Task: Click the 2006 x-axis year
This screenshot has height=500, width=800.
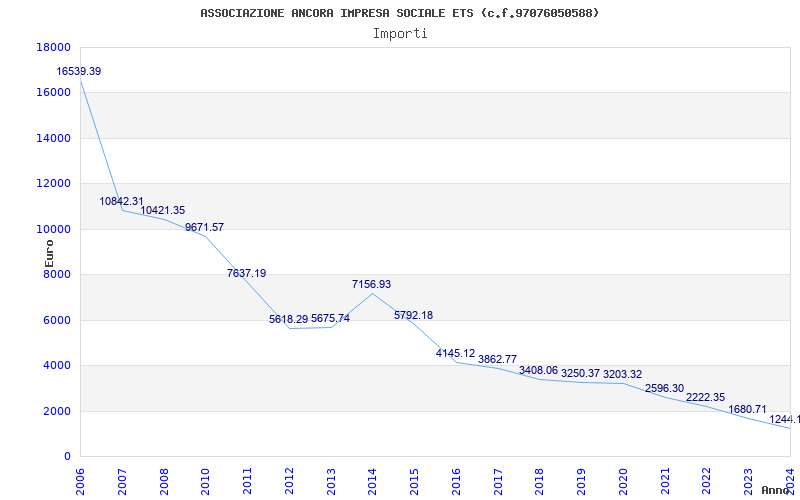Action: click(x=80, y=481)
